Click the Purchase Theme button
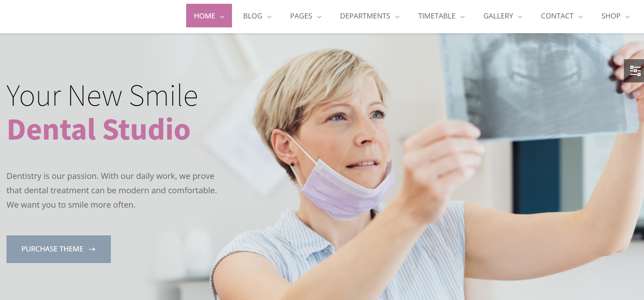 click(x=59, y=249)
